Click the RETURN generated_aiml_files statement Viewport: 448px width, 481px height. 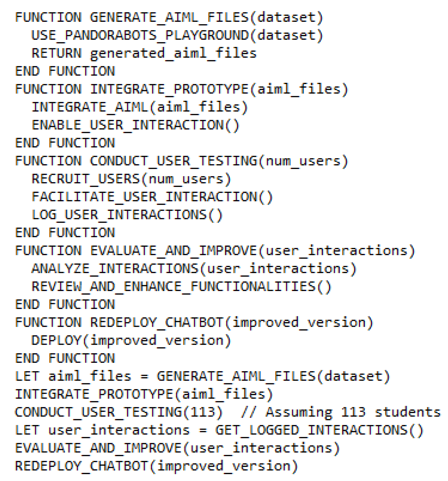(144, 53)
